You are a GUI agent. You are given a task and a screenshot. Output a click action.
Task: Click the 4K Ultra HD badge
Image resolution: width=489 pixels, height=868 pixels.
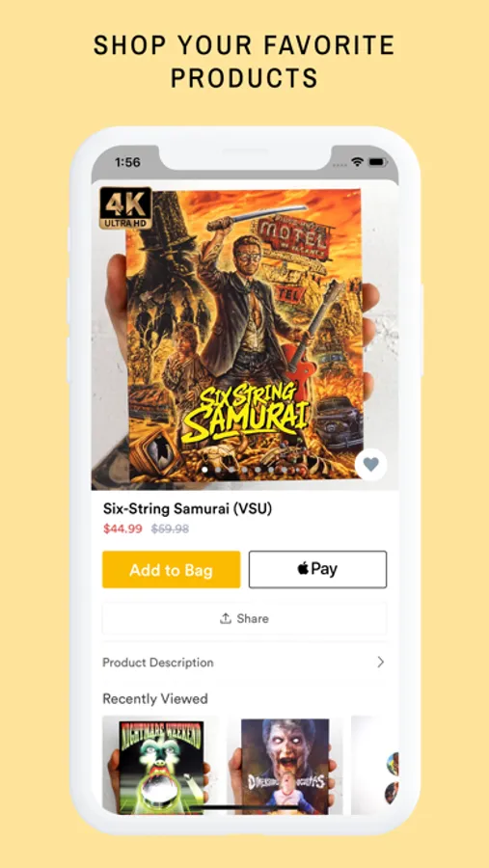coord(125,207)
